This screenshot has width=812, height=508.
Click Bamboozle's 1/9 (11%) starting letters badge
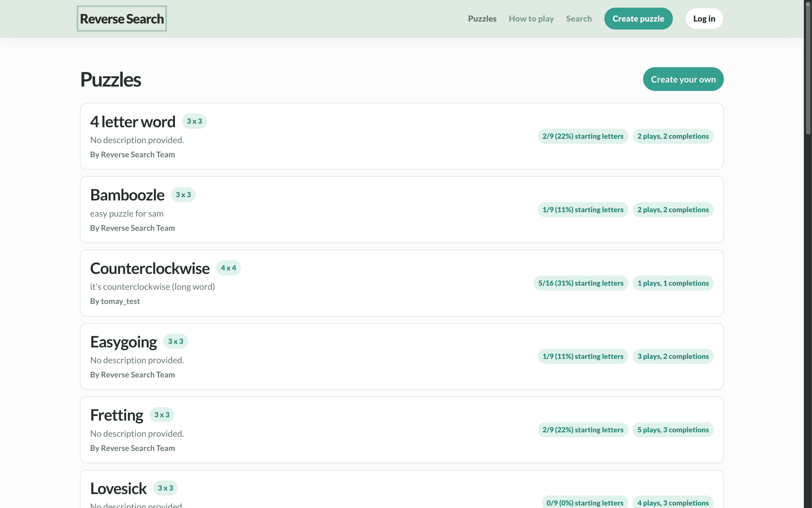point(583,210)
